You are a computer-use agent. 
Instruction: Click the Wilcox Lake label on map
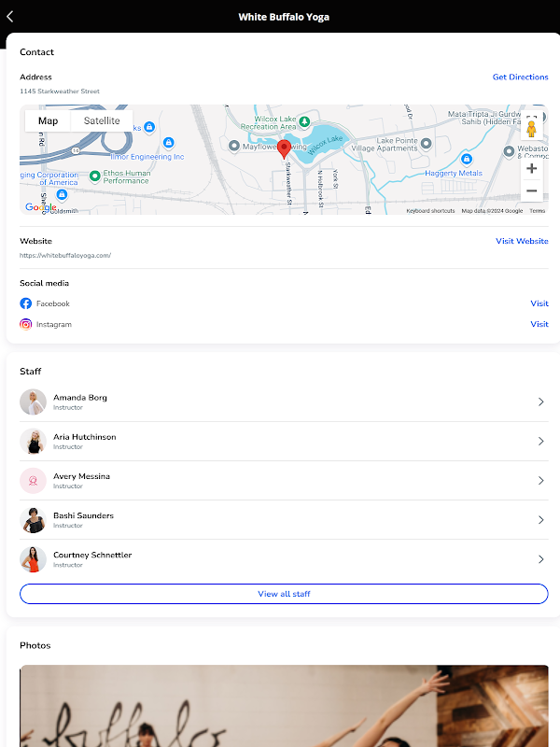tap(325, 145)
